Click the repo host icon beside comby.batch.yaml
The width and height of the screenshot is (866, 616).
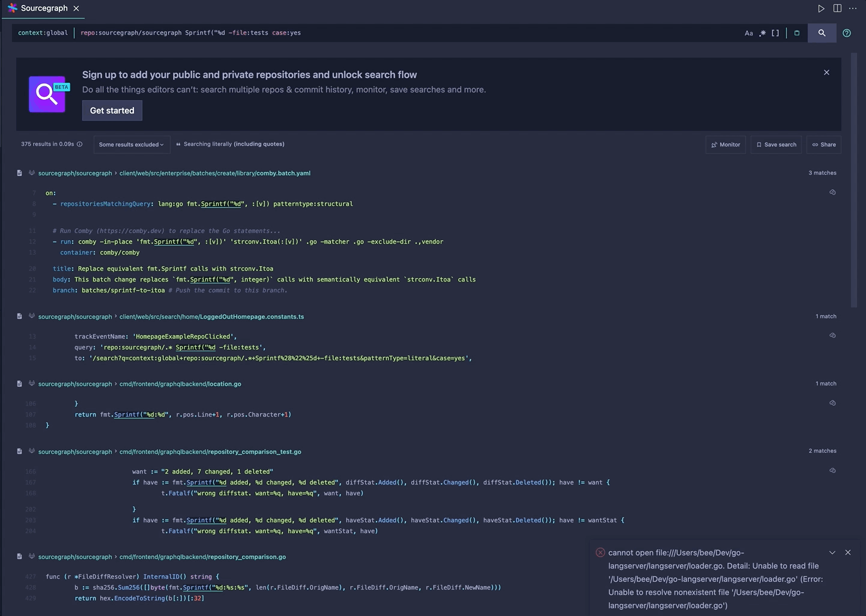click(x=32, y=173)
